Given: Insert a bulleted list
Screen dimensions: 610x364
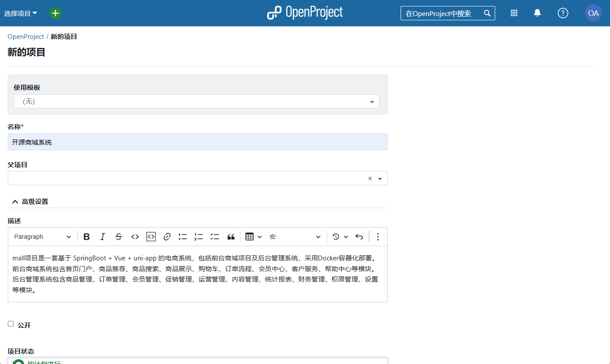Looking at the screenshot, I should (183, 237).
